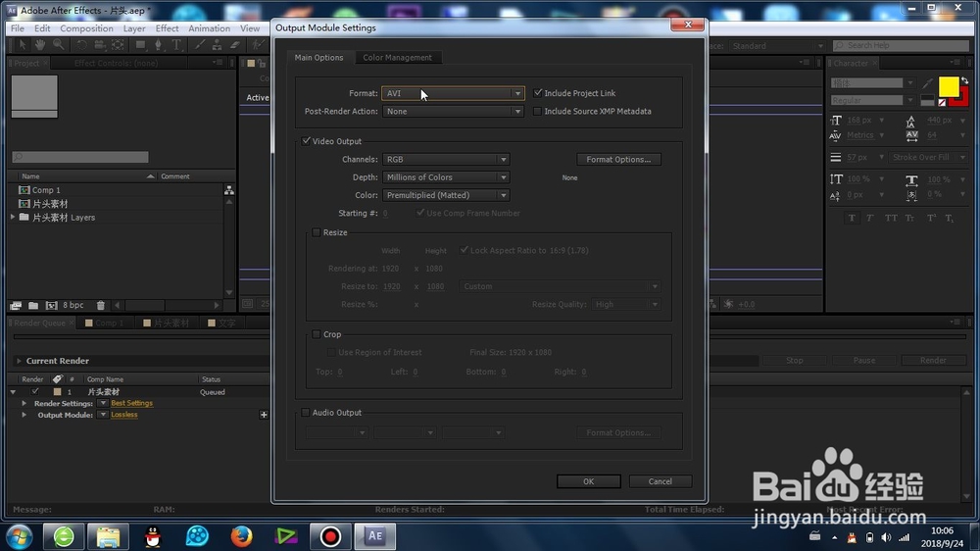Click the Best Settings link
Screen dimensions: 980x551
(x=132, y=403)
